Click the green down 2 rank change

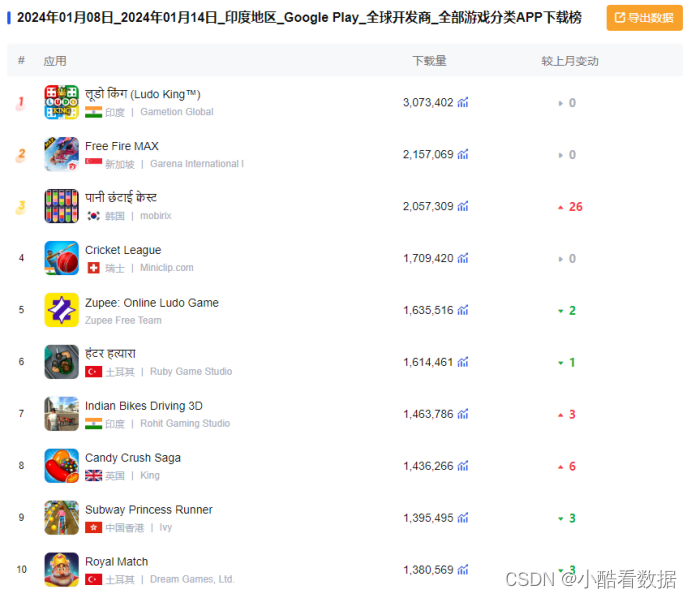click(567, 311)
